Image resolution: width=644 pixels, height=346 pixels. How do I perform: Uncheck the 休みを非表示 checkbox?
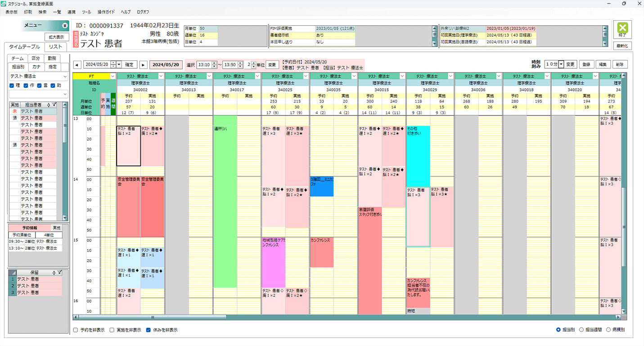pos(148,330)
